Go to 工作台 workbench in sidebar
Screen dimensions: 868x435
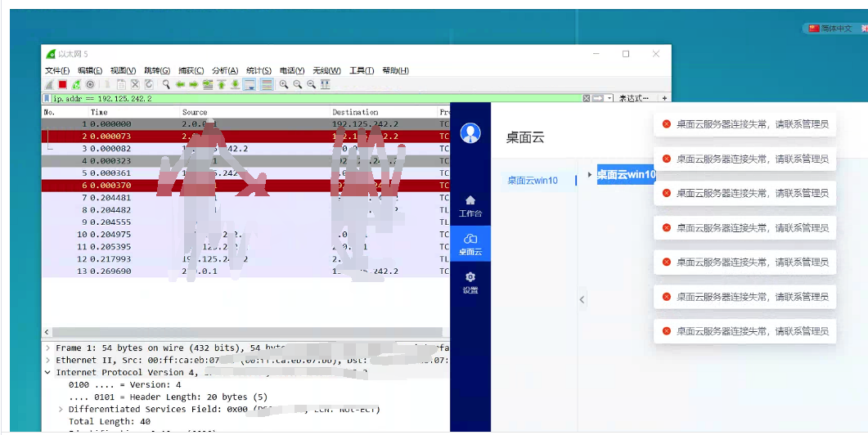coord(470,206)
